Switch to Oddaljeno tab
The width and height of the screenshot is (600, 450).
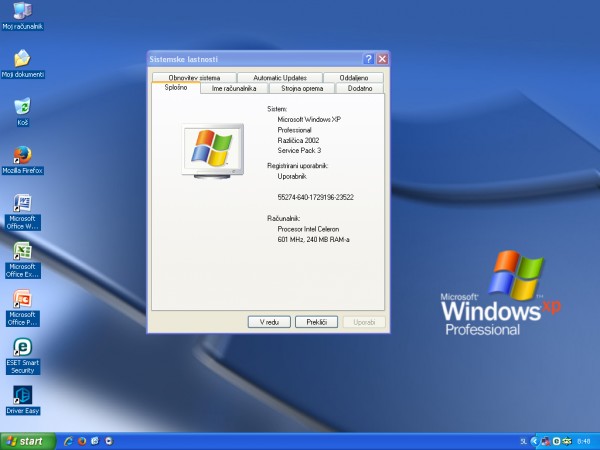coord(354,77)
